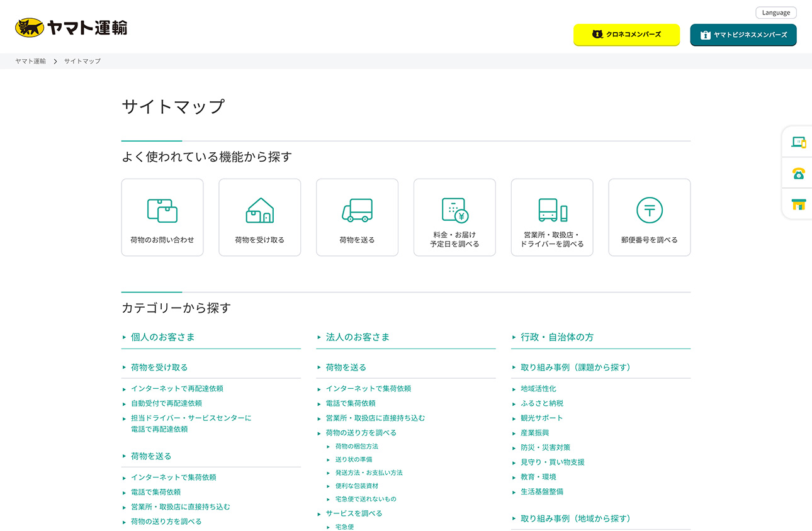Click the Yamato black cat logo

point(28,26)
